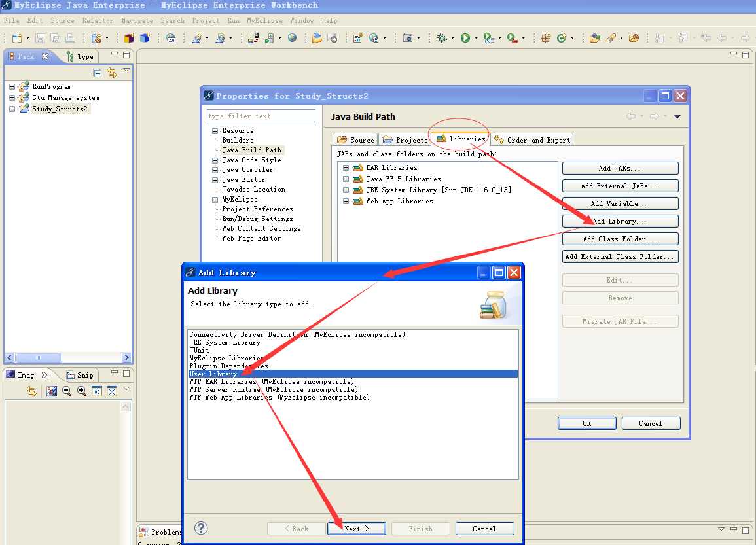Select Java Build Path in properties tree
The width and height of the screenshot is (756, 545).
click(x=252, y=150)
